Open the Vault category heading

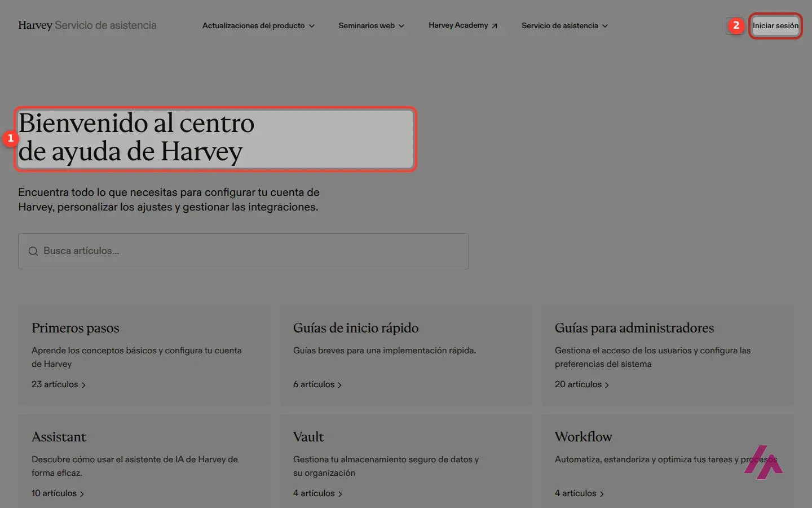(x=308, y=437)
